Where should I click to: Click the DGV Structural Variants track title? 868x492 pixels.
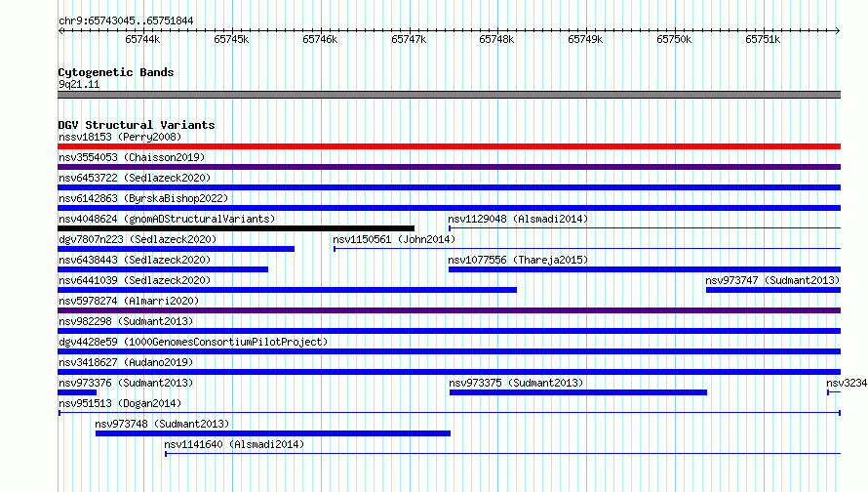click(x=137, y=125)
